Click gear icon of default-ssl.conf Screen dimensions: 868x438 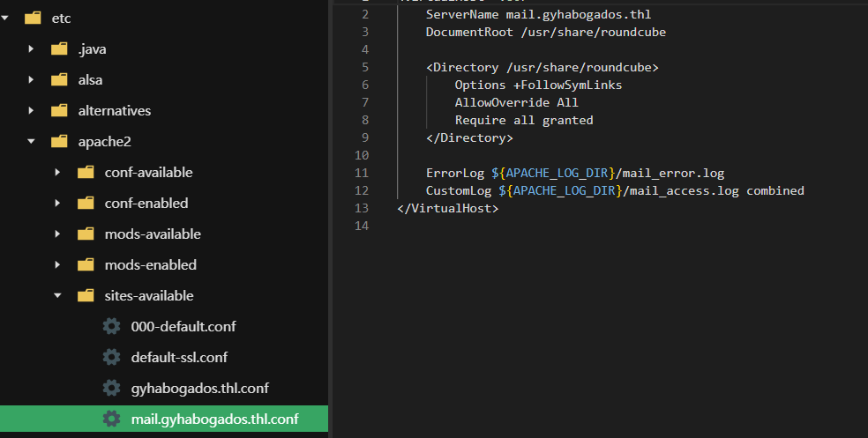[x=111, y=357]
